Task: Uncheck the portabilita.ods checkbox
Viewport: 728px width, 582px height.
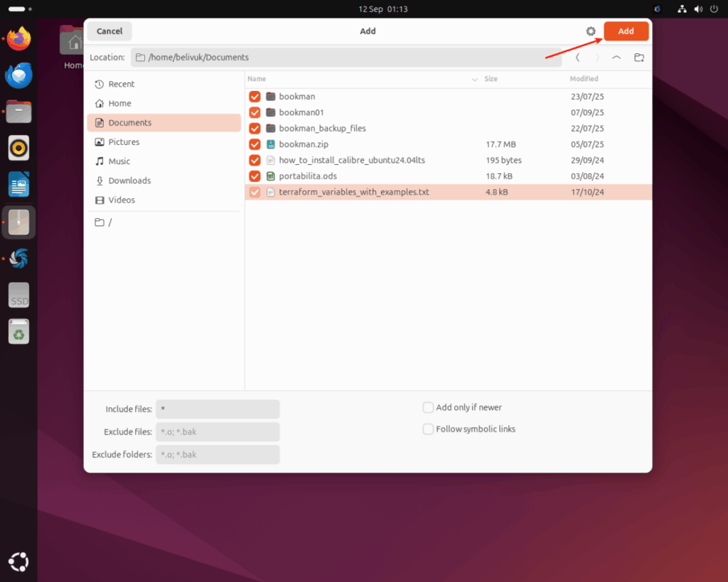Action: (x=255, y=176)
